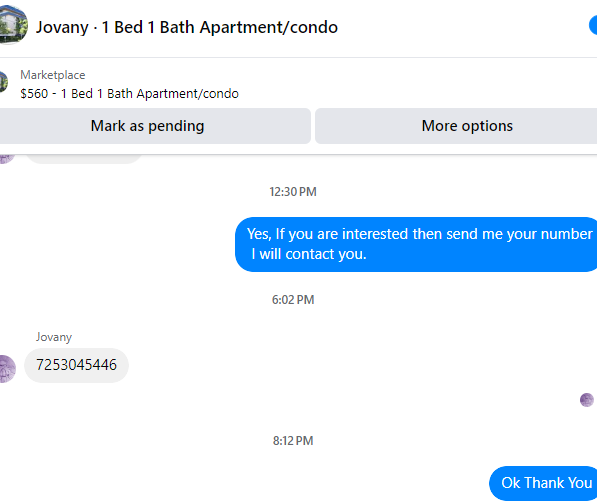
Task: Click the partial avatar below Mark as pending
Action: tap(7, 158)
